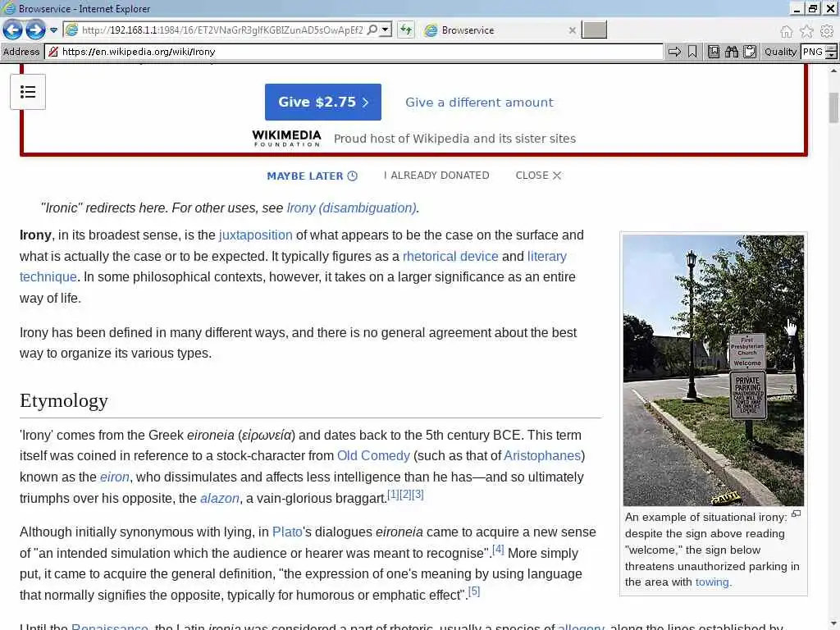Click the clipboard icon in Browservice bar
The height and width of the screenshot is (630, 840).
[x=750, y=52]
